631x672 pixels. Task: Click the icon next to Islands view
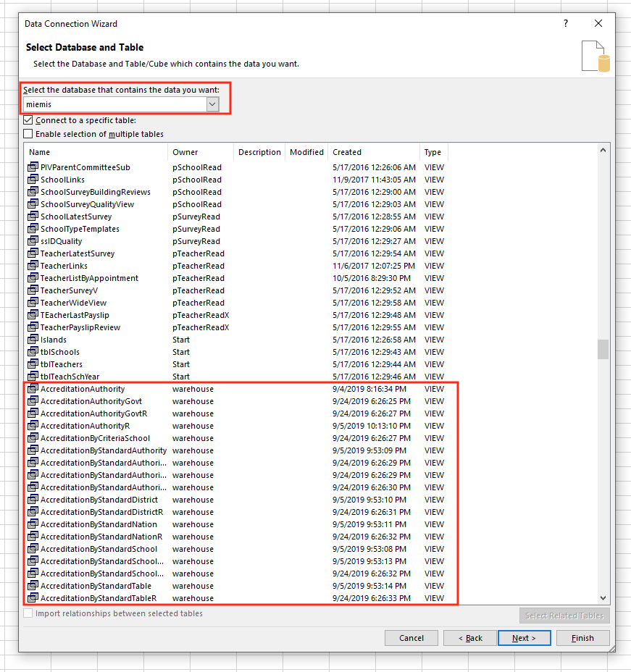33,340
